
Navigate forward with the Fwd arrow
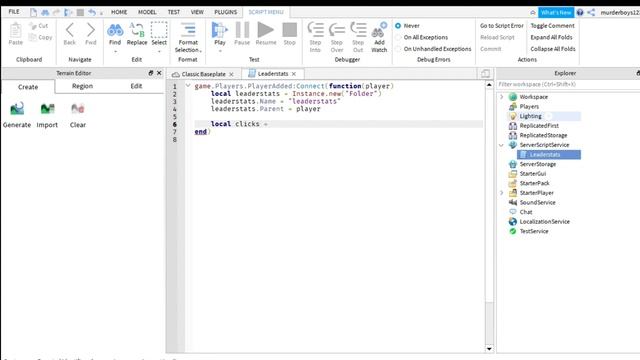click(x=91, y=30)
